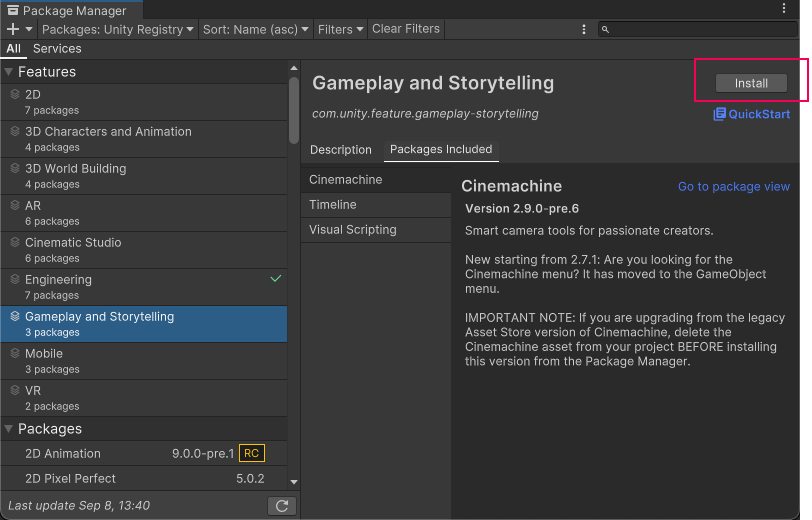Switch to the Services tab
Image resolution: width=812 pixels, height=520 pixels.
click(57, 48)
